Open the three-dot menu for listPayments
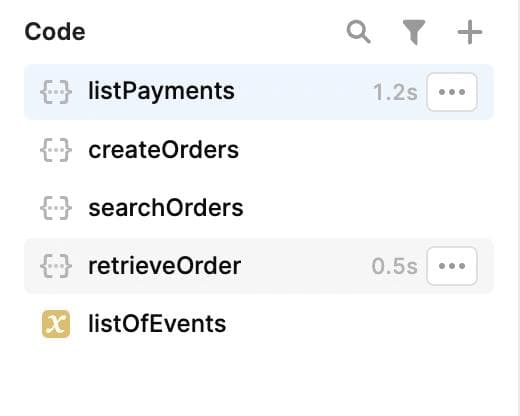Image resolution: width=520 pixels, height=416 pixels. (x=452, y=92)
